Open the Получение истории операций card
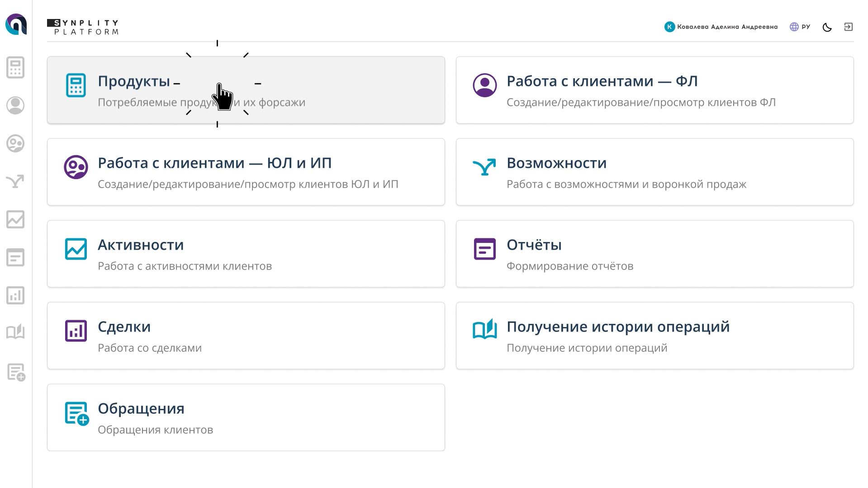This screenshot has height=488, width=868. [x=654, y=336]
